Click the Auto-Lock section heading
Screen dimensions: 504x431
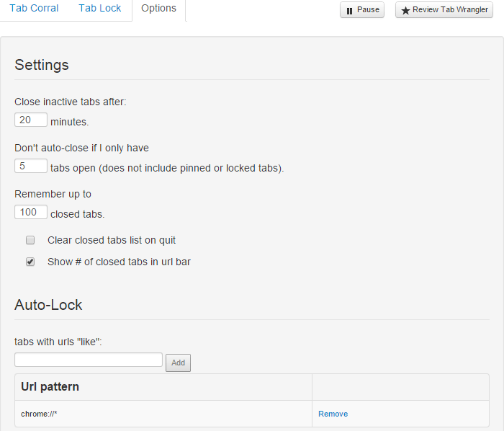pyautogui.click(x=48, y=305)
